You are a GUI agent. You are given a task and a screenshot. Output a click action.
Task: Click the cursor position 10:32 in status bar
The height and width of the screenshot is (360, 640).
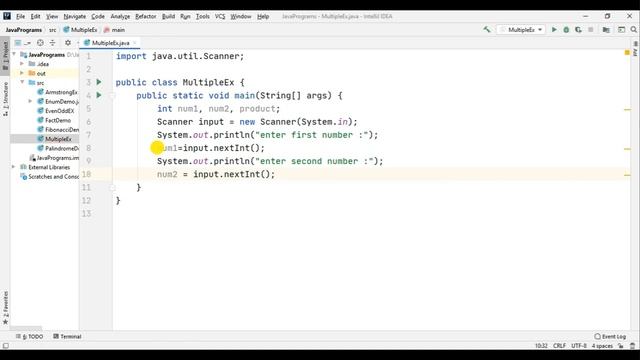tap(541, 346)
